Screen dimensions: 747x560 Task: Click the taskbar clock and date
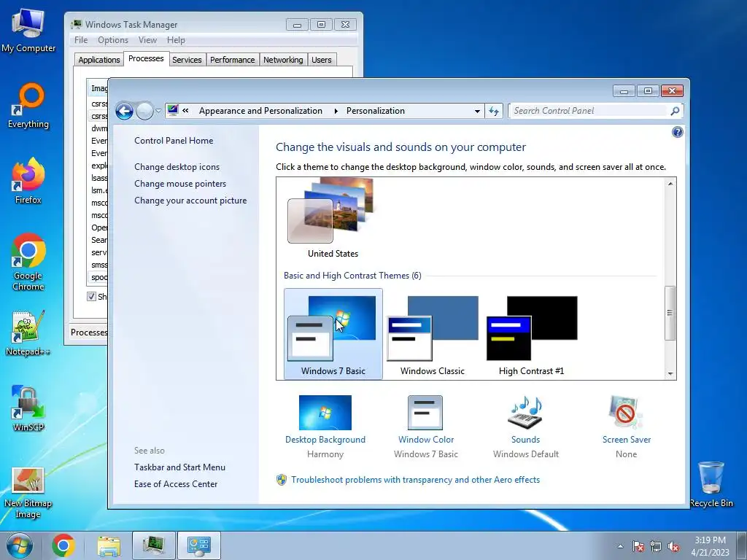(710, 546)
